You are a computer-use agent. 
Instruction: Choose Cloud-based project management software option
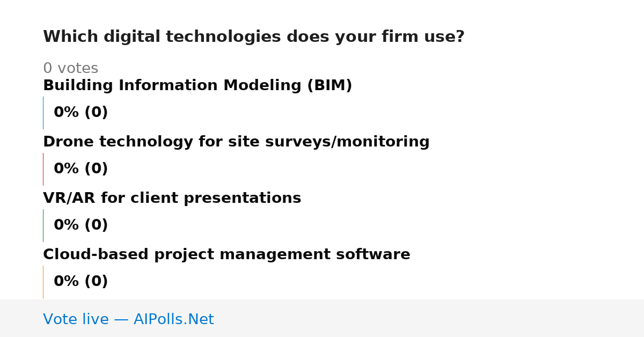click(x=226, y=254)
